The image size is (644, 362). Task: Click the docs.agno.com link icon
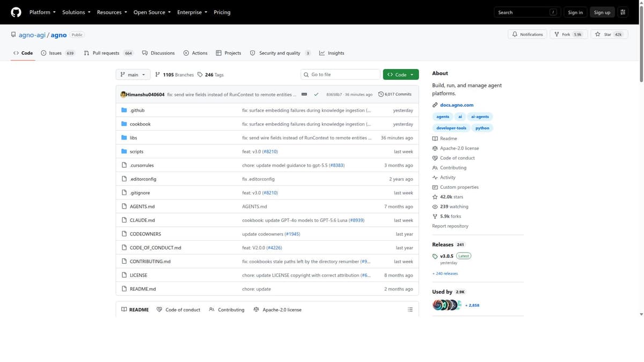coord(435,105)
